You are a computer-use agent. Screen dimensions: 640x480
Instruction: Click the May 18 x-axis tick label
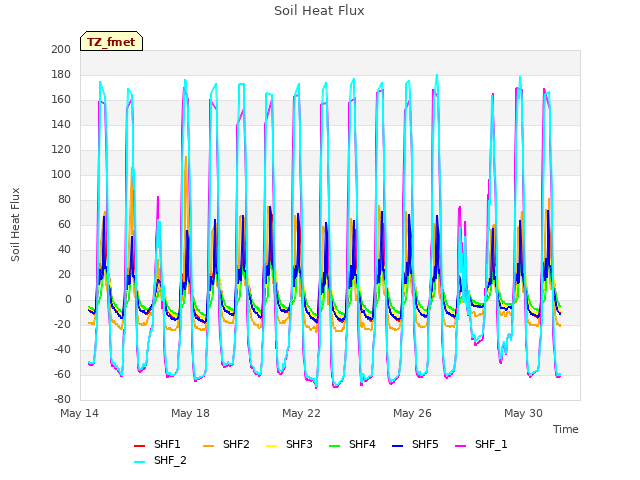(x=191, y=413)
